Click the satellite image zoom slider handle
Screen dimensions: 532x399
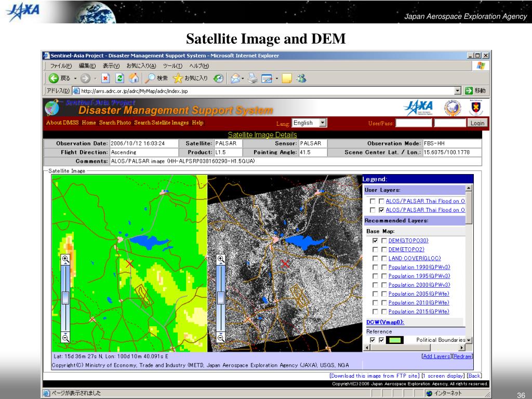point(220,298)
